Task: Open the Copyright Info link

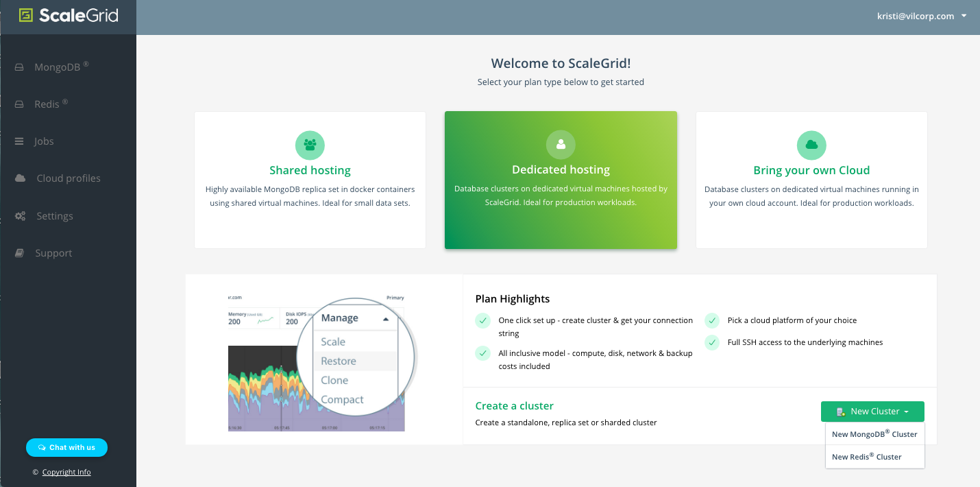Action: [x=66, y=472]
